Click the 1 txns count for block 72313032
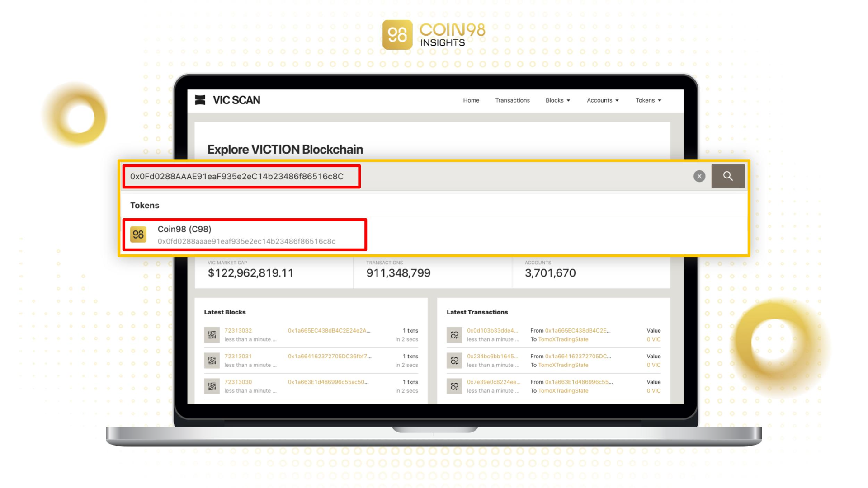868x488 pixels. [x=410, y=331]
